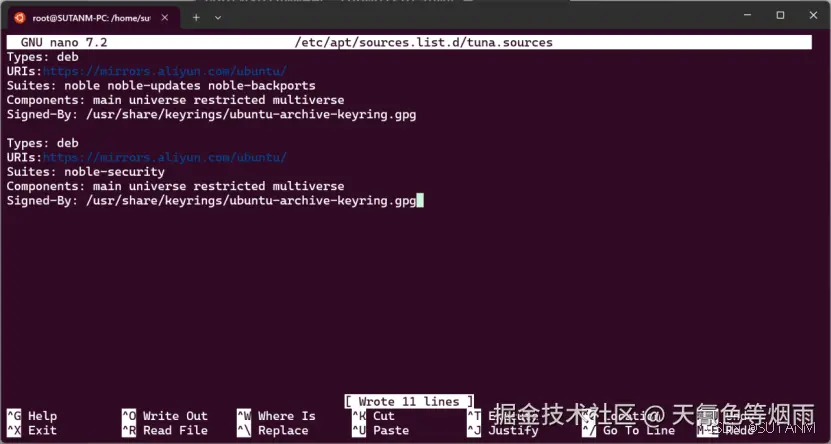The width and height of the screenshot is (831, 444).
Task: Click the second aliyun mirror URI
Action: (165, 157)
